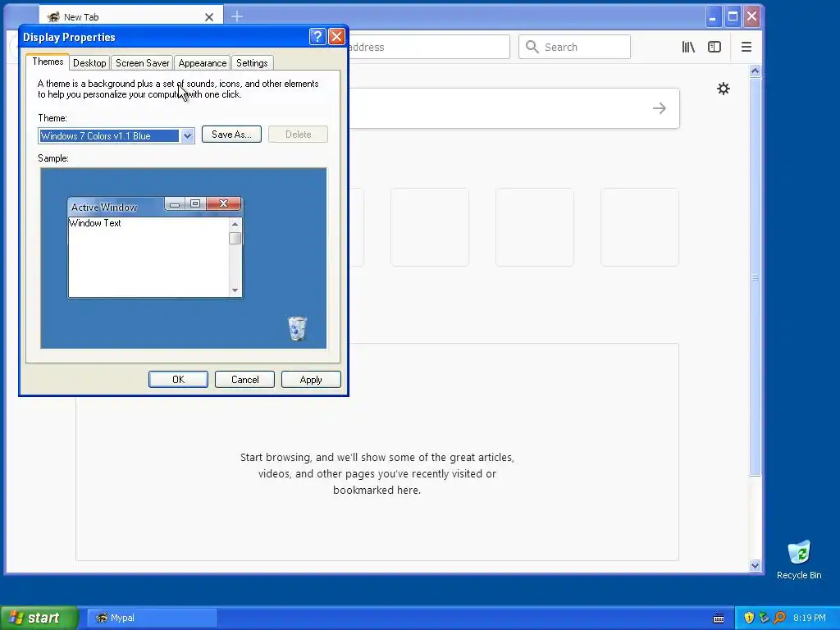Click the Save As button
Viewport: 840px width, 630px height.
coord(231,135)
